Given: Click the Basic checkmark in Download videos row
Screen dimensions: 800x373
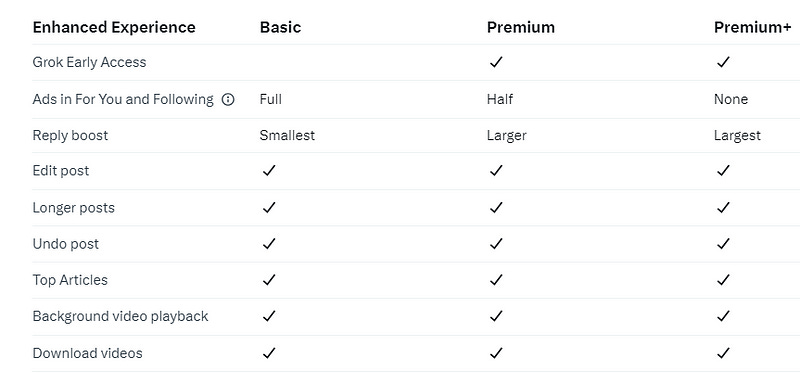Looking at the screenshot, I should pos(268,353).
